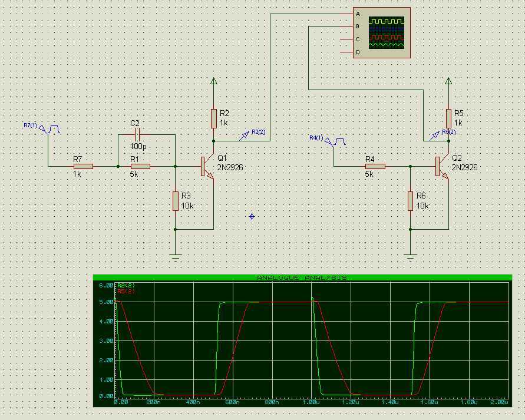
Task: Click the ANALOGUE ANALYSIS graph title bar
Action: click(x=302, y=277)
